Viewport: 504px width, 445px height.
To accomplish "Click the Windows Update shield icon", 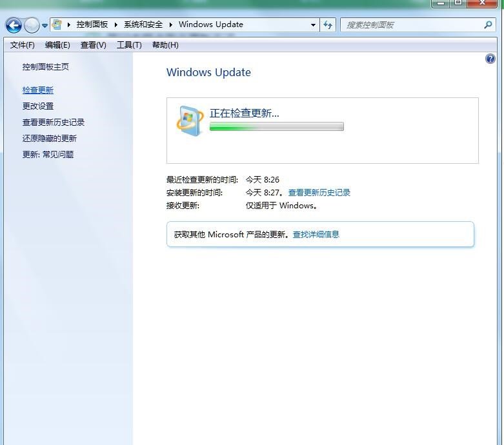I will click(190, 121).
